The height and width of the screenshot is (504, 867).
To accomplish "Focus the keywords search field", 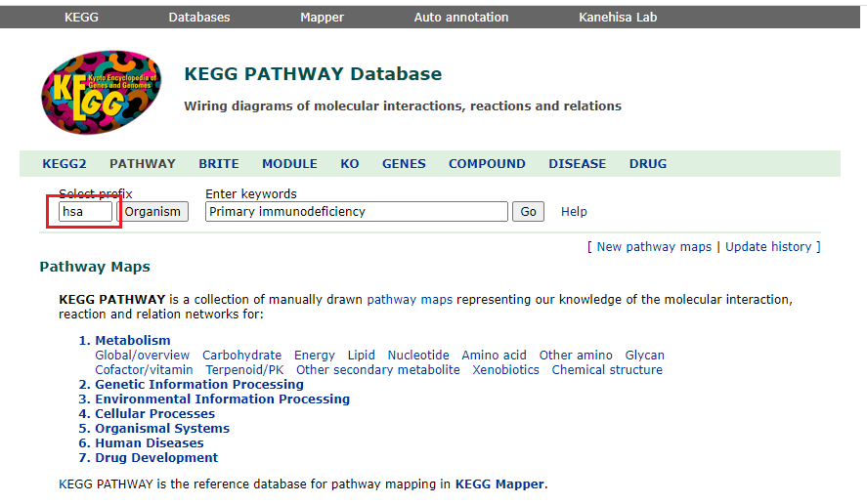I will (x=357, y=212).
